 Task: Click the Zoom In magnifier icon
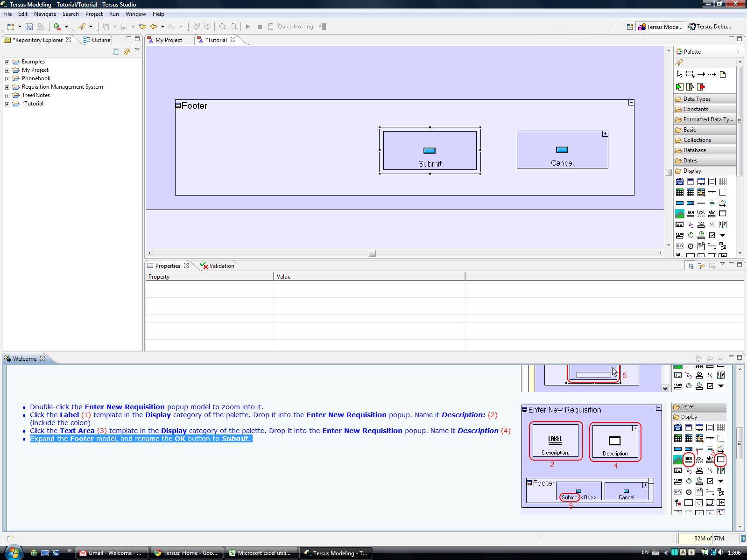222,27
